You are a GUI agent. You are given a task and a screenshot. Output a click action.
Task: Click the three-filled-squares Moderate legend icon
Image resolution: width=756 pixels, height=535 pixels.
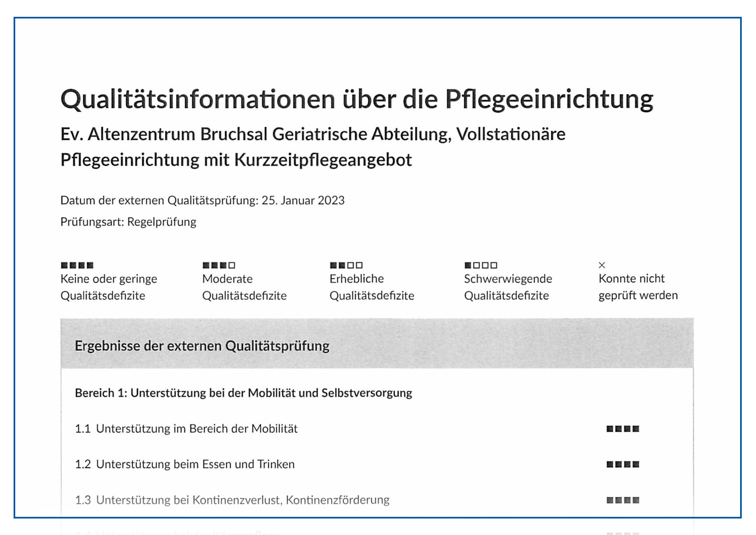(x=219, y=265)
